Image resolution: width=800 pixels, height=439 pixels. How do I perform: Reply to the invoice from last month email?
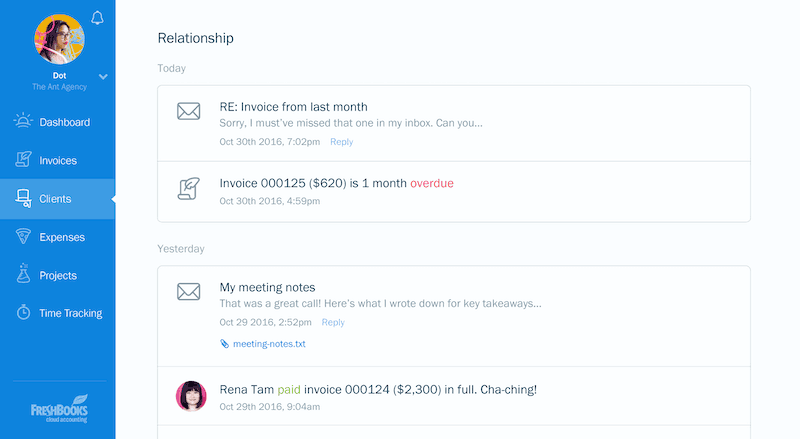tap(341, 142)
